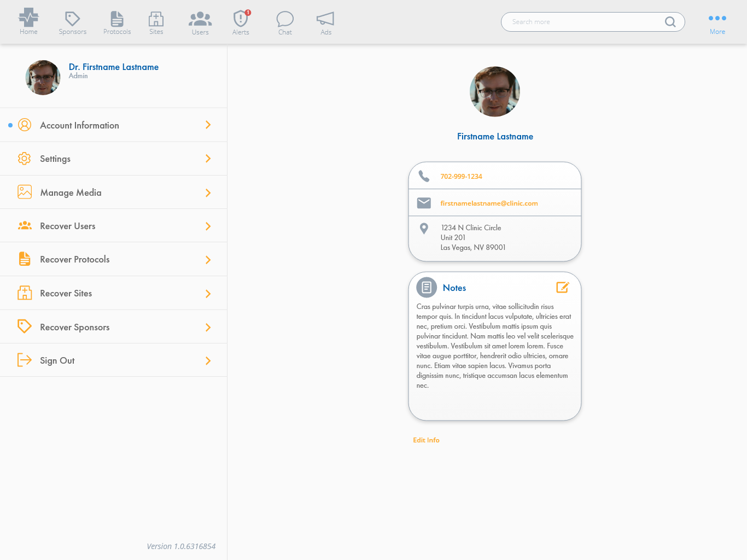The image size is (747, 560).
Task: Click the firstnamelastname@clinic.com email link
Action: 489,203
